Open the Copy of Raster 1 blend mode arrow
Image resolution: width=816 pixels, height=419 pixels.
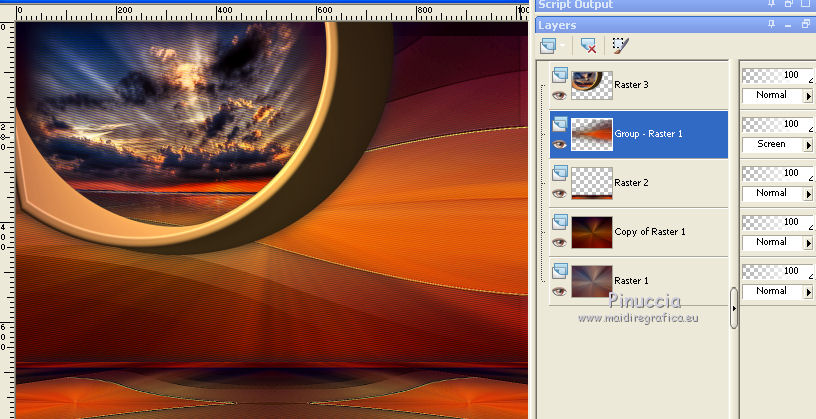click(808, 243)
